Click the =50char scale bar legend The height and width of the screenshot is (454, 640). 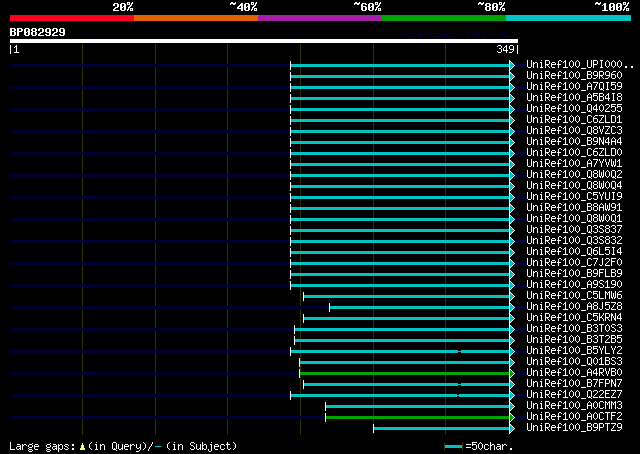pos(478,446)
